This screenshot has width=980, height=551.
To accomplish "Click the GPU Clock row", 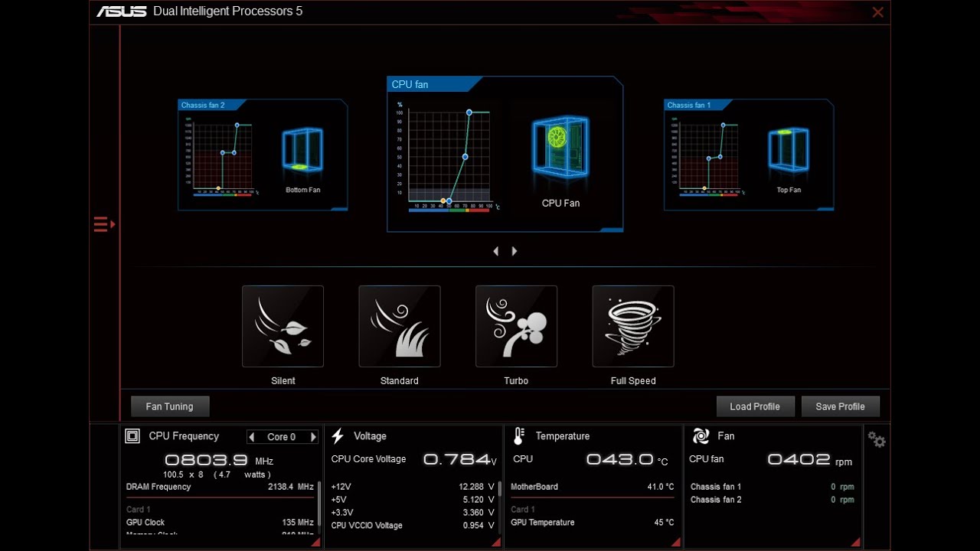I will 220,523.
